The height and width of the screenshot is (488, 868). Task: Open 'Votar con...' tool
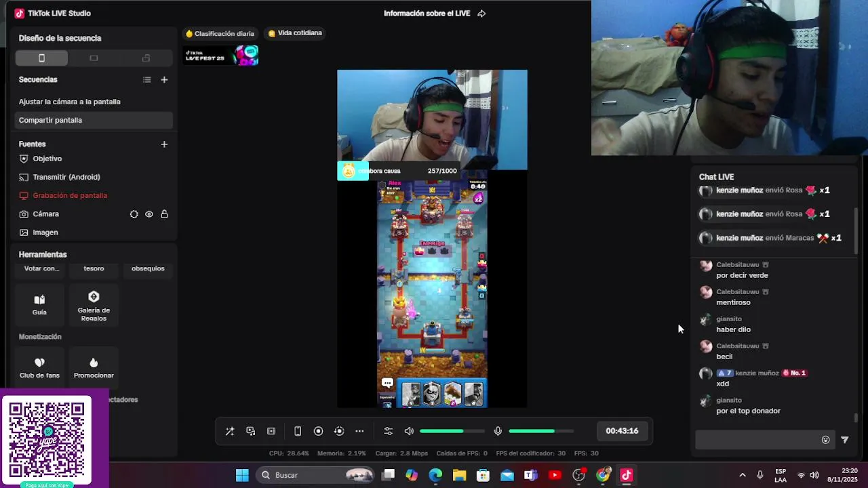(x=41, y=268)
